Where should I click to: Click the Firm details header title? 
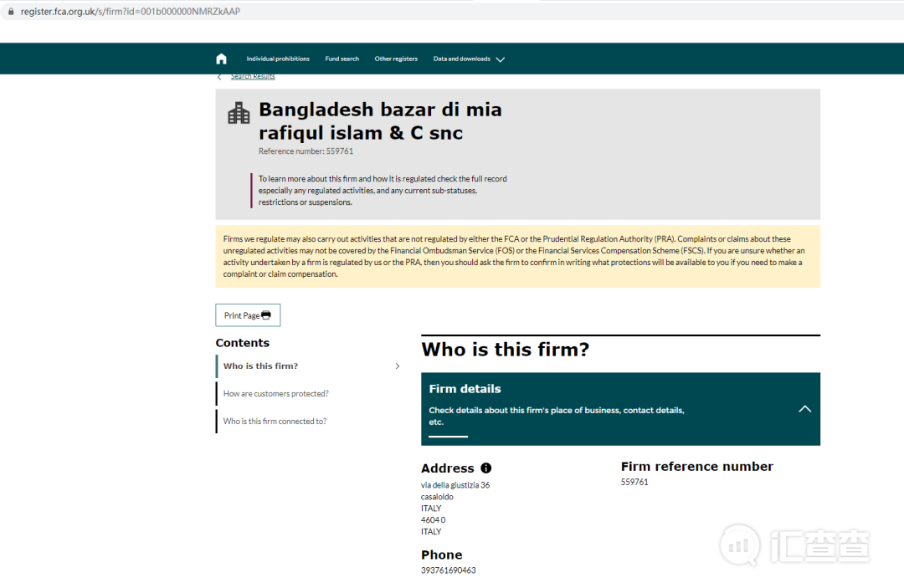[x=465, y=389]
